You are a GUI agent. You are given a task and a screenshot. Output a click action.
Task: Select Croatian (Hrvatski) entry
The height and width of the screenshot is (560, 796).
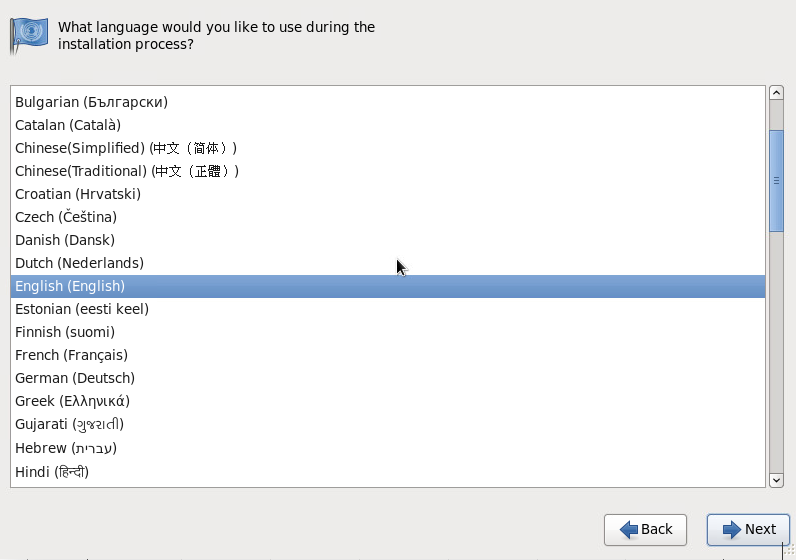(x=388, y=194)
